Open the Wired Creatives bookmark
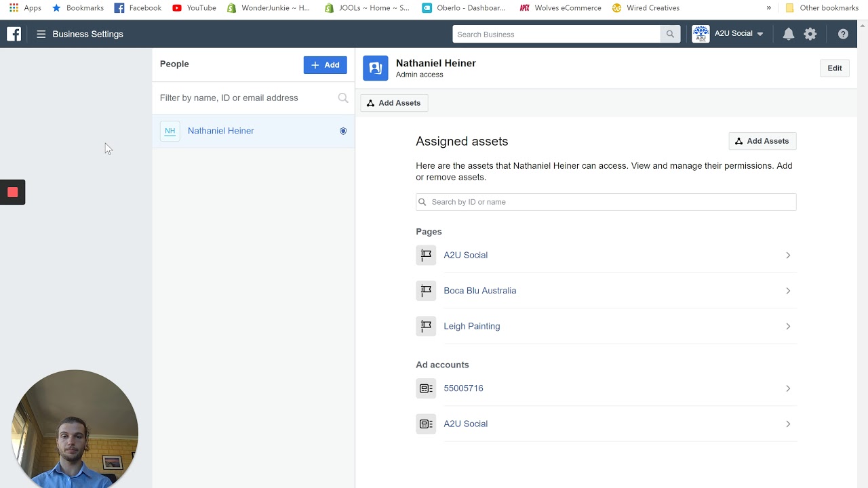The image size is (868, 488). (x=646, y=8)
